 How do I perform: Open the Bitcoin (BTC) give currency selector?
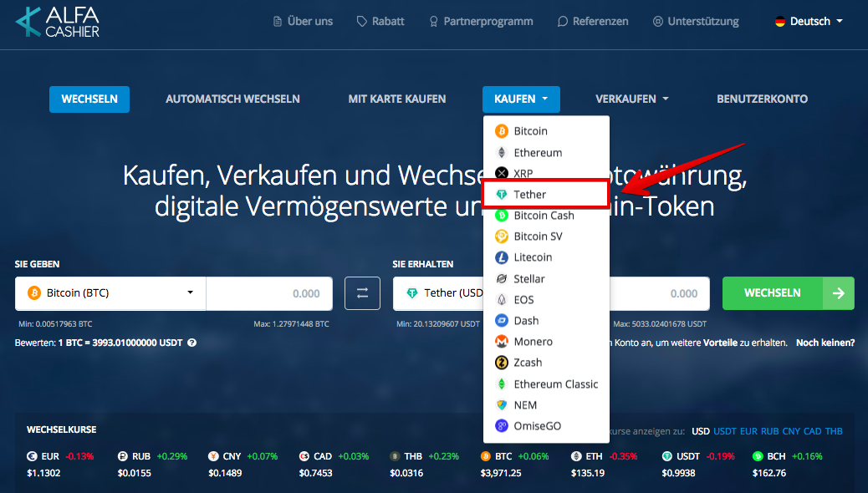(110, 293)
